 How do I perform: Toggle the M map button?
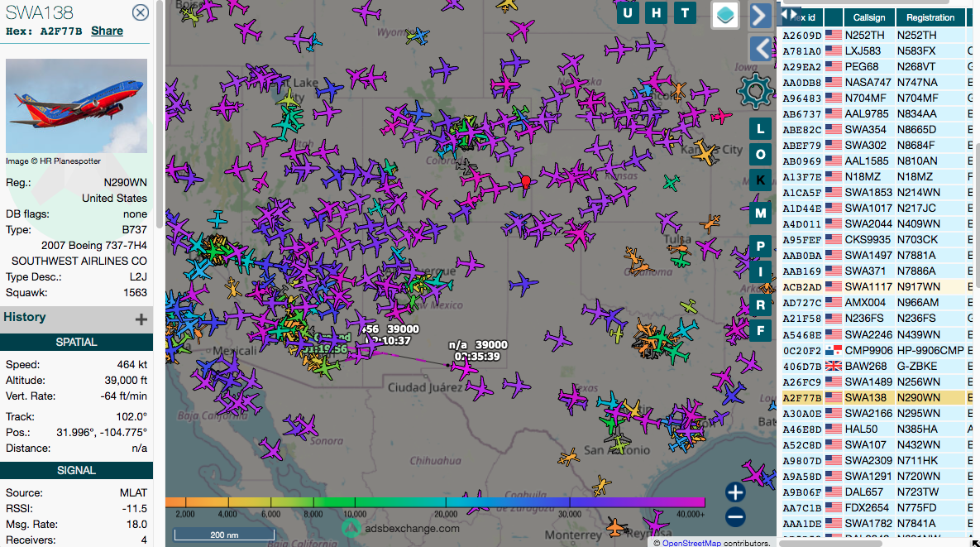(760, 214)
